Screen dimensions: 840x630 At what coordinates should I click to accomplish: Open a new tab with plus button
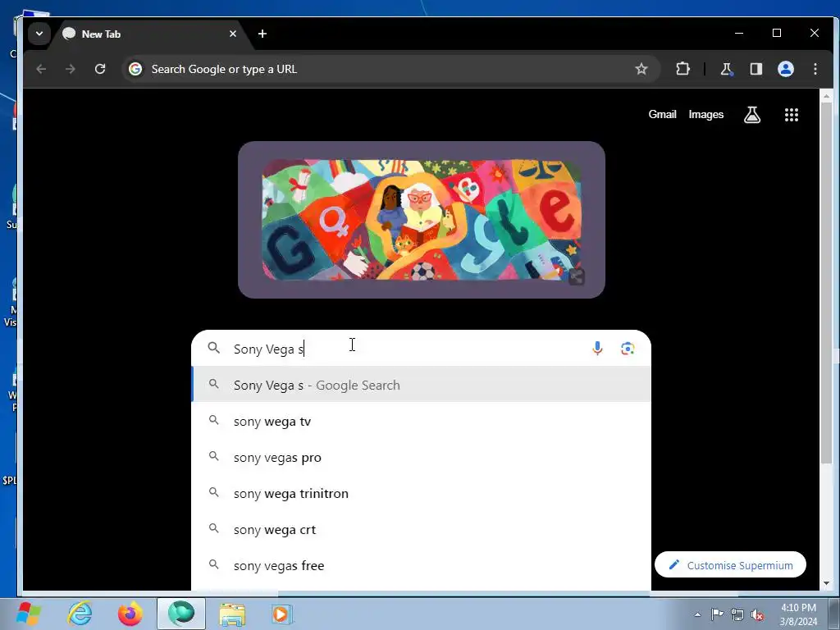pyautogui.click(x=262, y=34)
